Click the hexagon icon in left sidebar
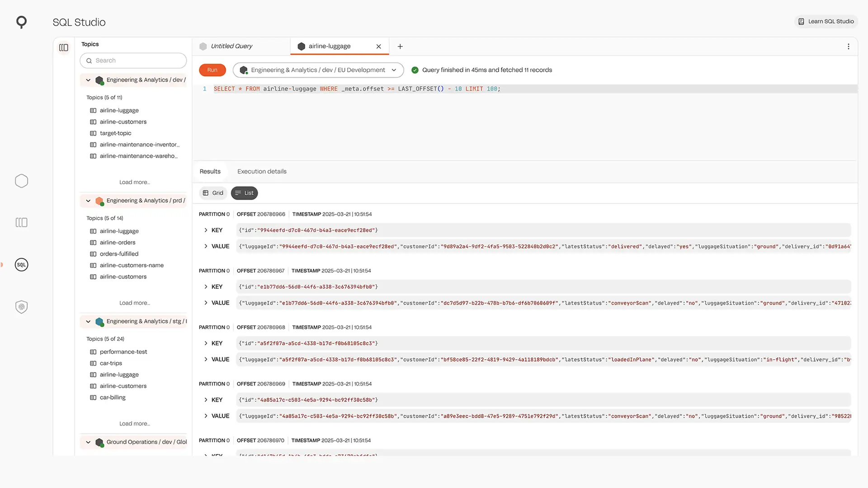868x488 pixels. [x=21, y=181]
